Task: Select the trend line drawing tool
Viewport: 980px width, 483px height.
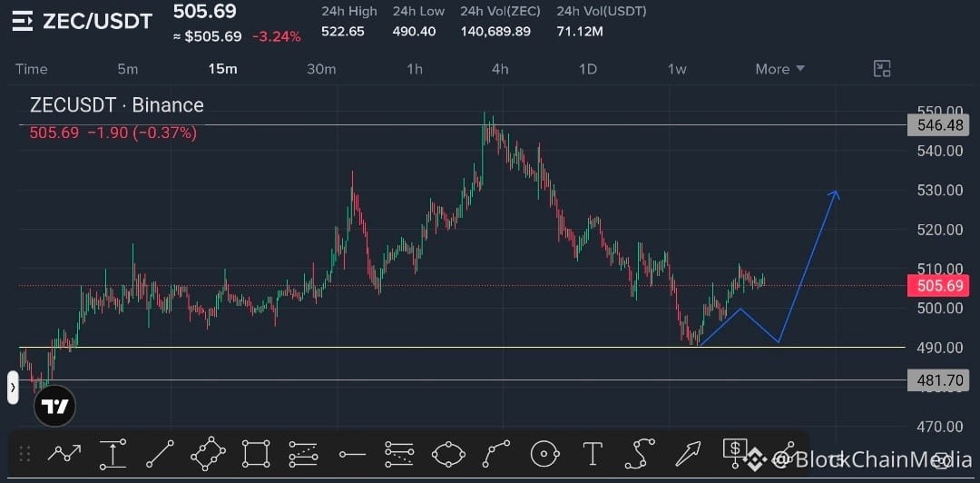Action: 160,454
